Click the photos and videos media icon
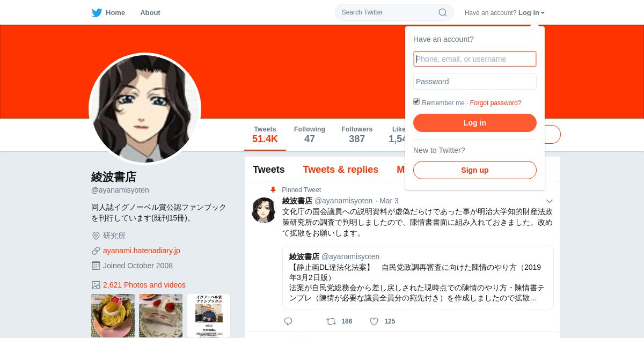This screenshot has width=644, height=338. (96, 285)
